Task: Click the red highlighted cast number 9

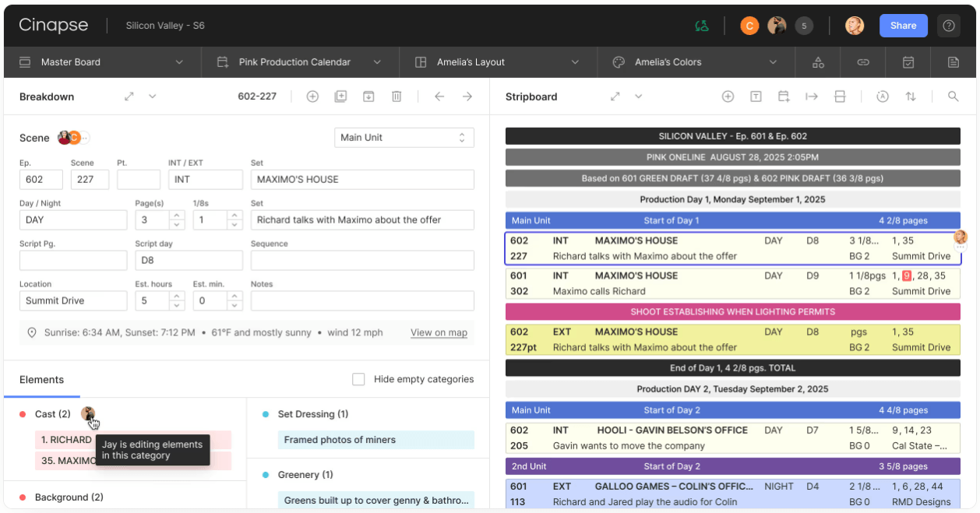Action: coord(907,276)
